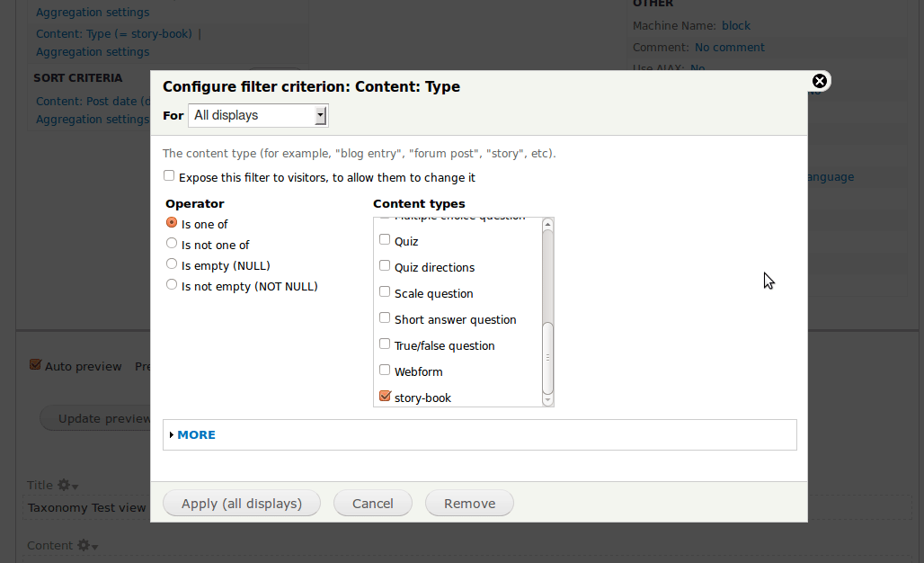This screenshot has width=924, height=563.
Task: Click the Cancel button
Action: coord(373,504)
